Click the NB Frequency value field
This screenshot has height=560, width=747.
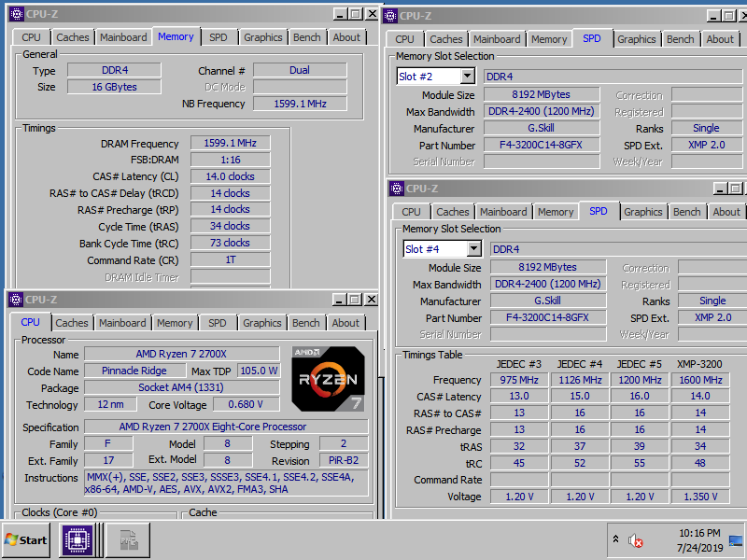point(300,104)
